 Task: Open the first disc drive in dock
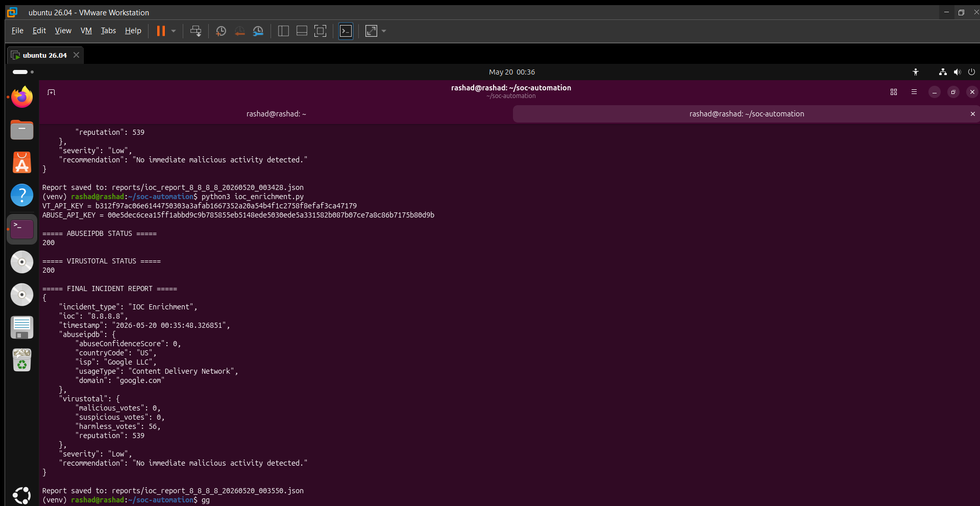pos(22,262)
